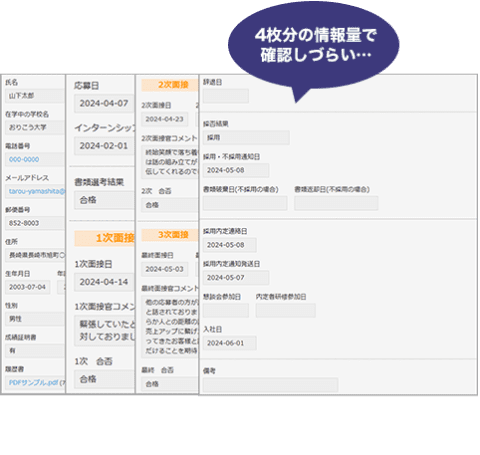Select the インターンシップ date field 2024-02-01
The width and height of the screenshot is (480, 455).
click(x=104, y=146)
